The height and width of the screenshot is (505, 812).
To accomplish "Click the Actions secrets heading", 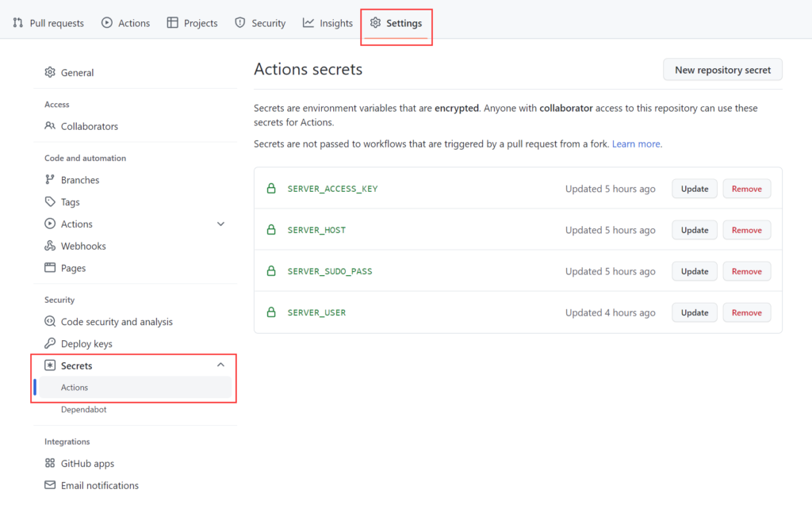I will (x=308, y=70).
